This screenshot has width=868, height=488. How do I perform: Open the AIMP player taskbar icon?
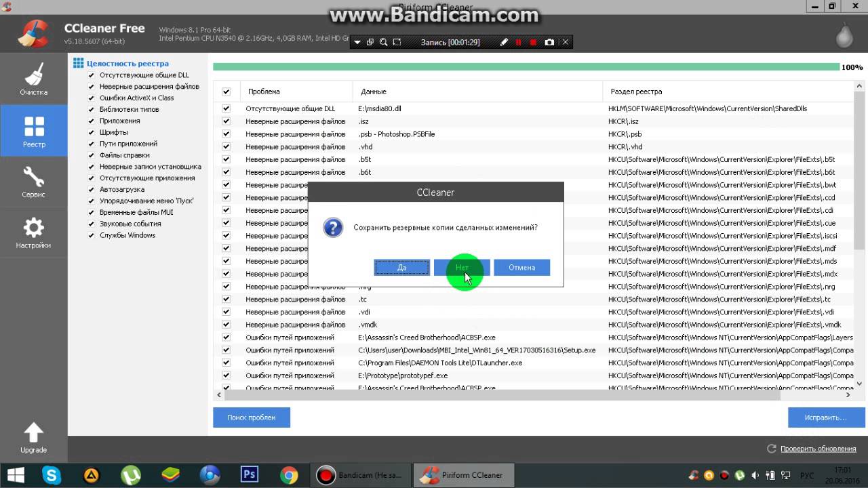coord(91,475)
